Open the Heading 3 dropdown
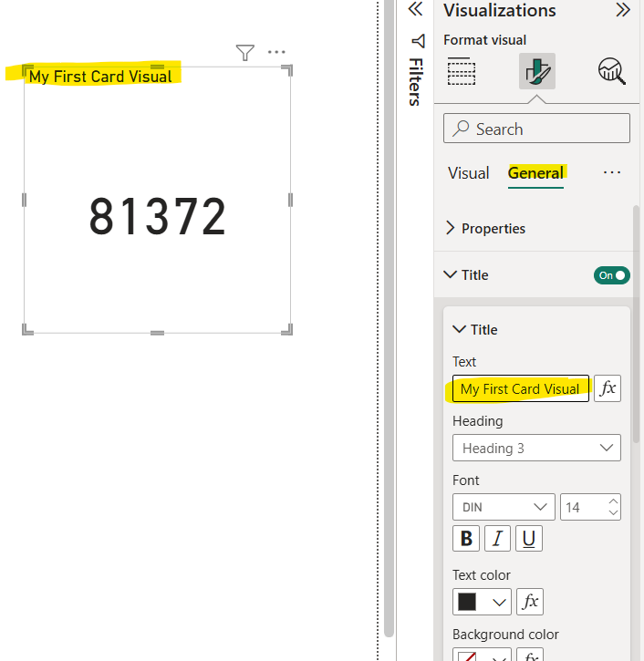Screen dimensions: 644x661 pos(536,448)
